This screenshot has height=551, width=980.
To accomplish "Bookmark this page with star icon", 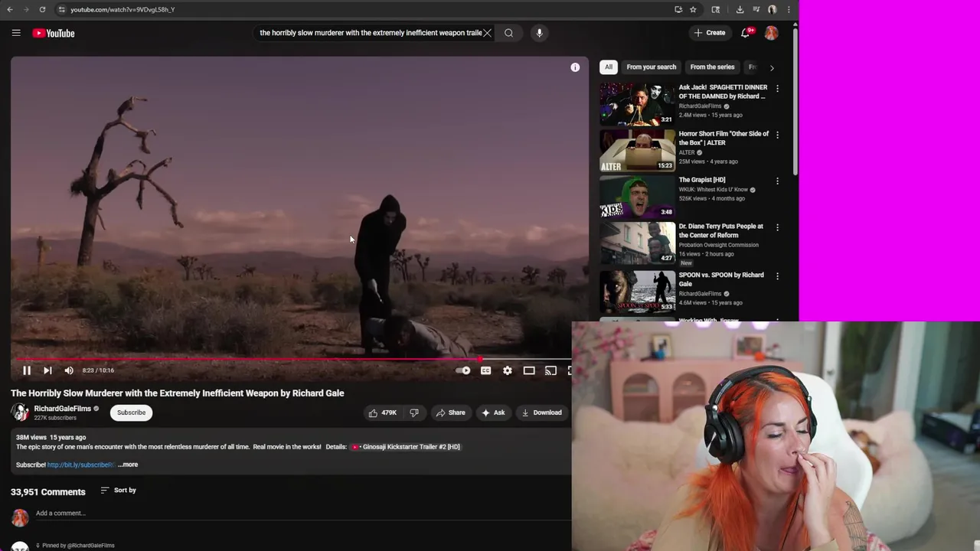I will pos(693,9).
